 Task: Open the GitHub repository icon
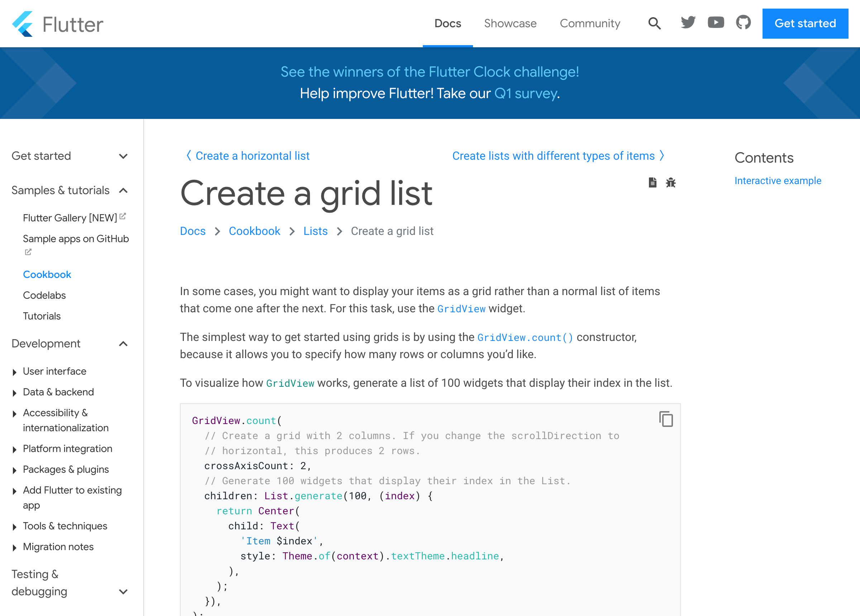pos(743,23)
